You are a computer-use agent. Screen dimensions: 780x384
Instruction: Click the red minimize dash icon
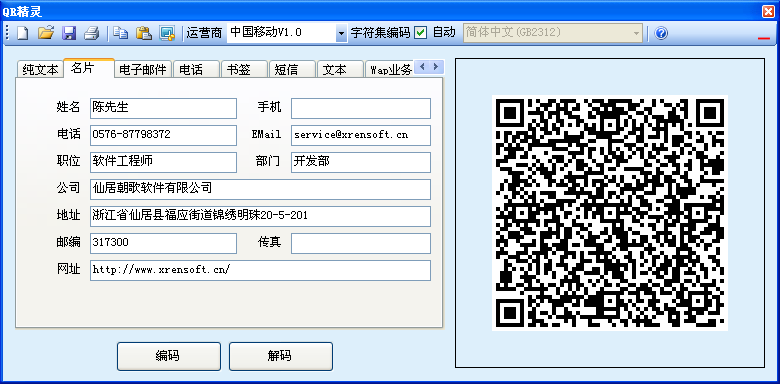pyautogui.click(x=764, y=38)
